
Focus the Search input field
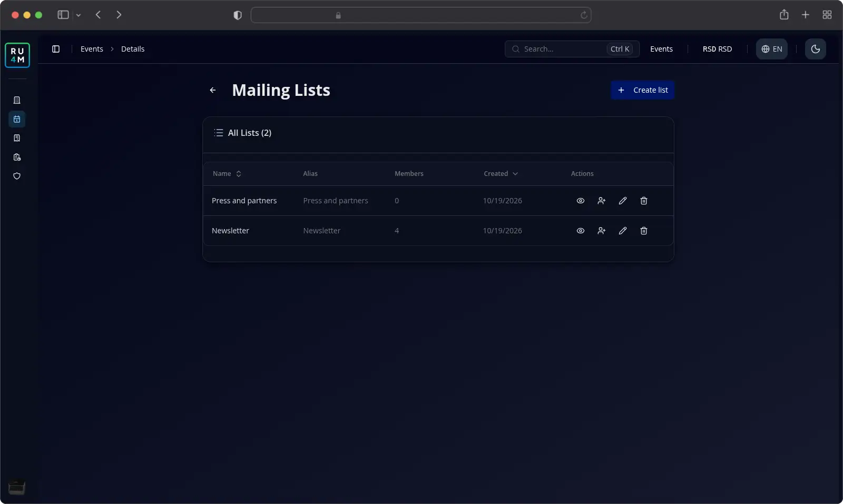(x=572, y=49)
